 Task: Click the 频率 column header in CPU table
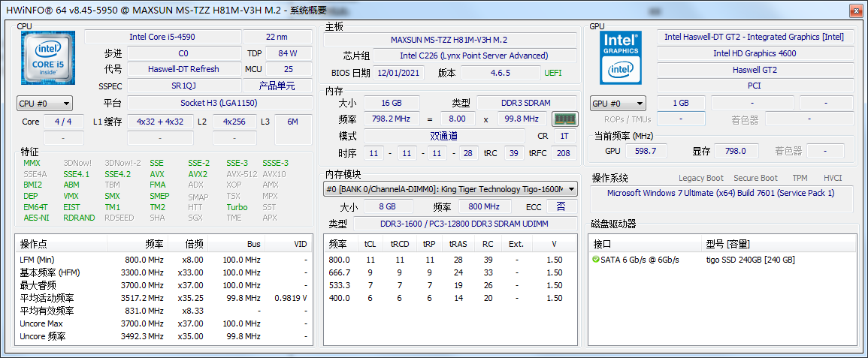click(x=153, y=244)
